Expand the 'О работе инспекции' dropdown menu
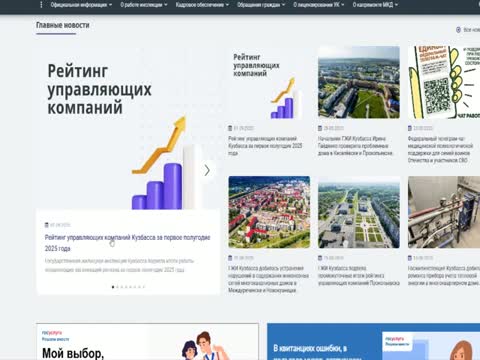This screenshot has width=480, height=360. pyautogui.click(x=144, y=5)
